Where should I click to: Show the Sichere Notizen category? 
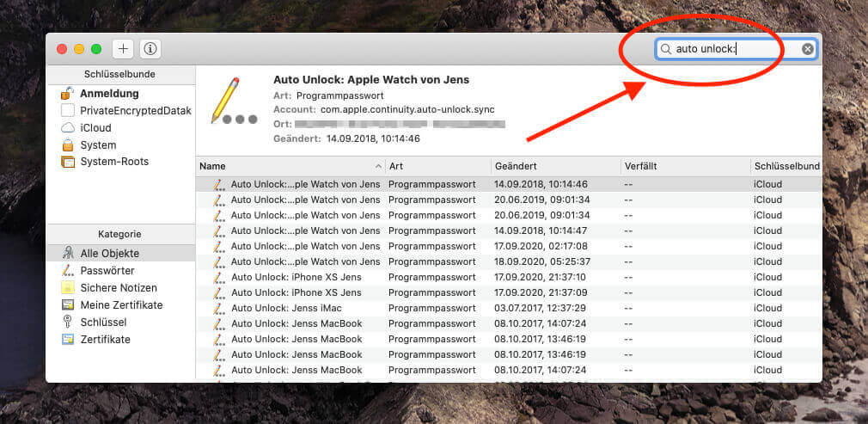tap(119, 288)
